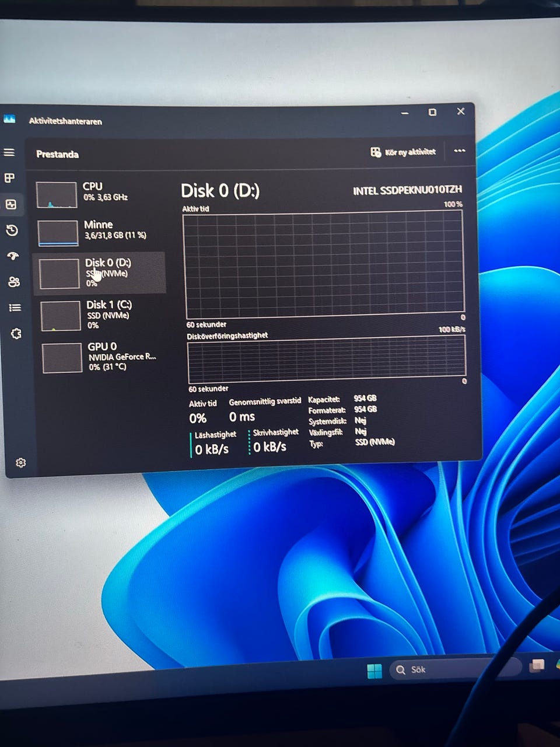Click Kör ny aktivitet button

tap(403, 152)
